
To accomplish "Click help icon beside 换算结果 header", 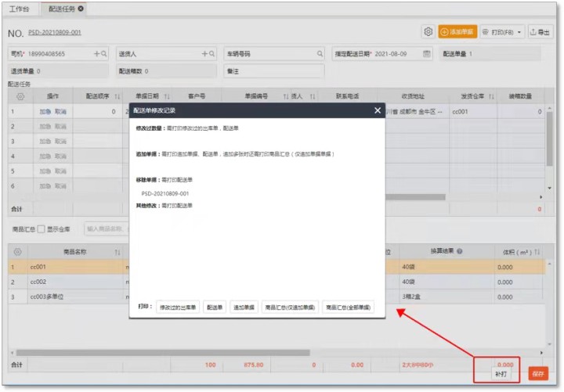I will tap(460, 252).
